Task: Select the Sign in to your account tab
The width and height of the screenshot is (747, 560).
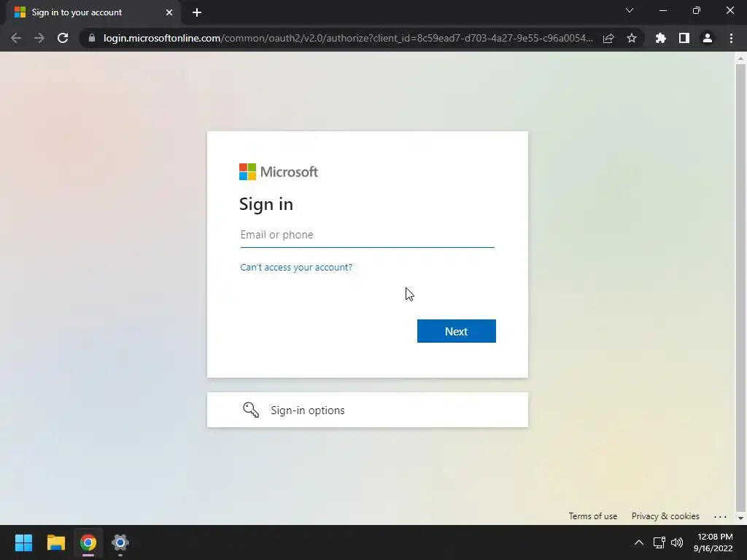Action: tap(93, 12)
